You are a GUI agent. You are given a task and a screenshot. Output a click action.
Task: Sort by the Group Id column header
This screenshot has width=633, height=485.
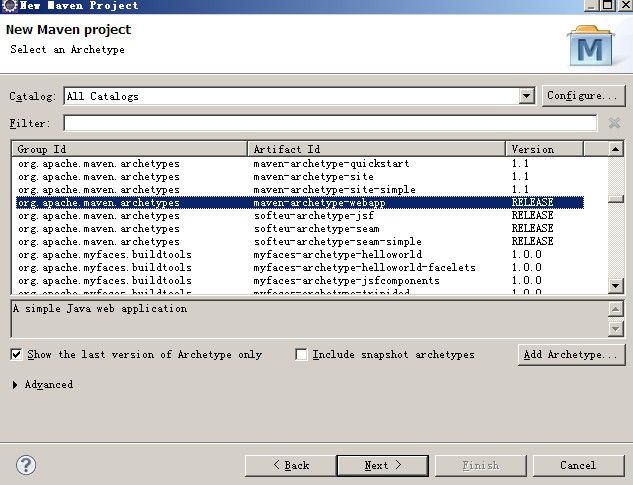pyautogui.click(x=130, y=149)
